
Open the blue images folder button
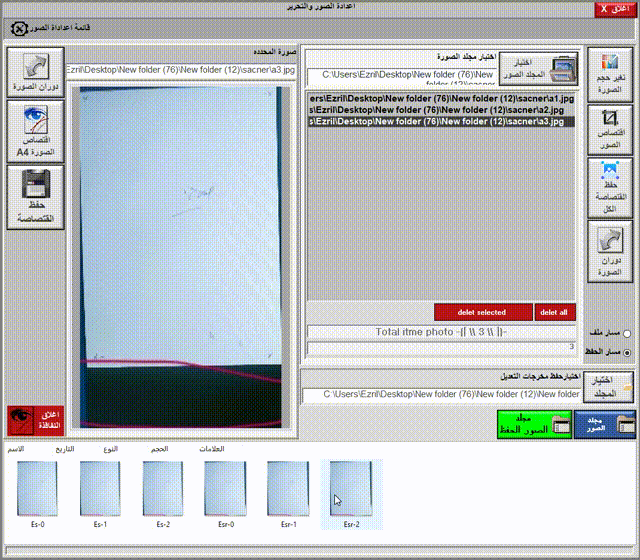tap(604, 424)
